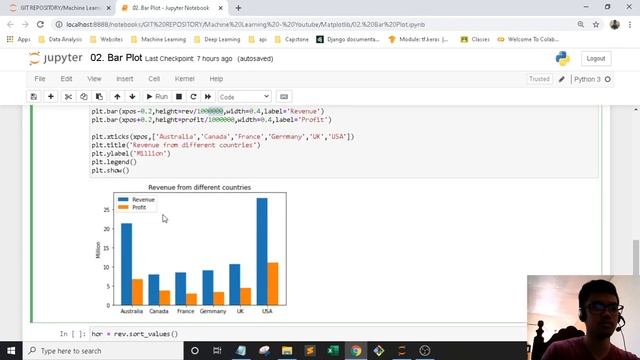The height and width of the screenshot is (360, 640).
Task: Restart kernel and run all fast-forward icon
Action: pyautogui.click(x=208, y=97)
